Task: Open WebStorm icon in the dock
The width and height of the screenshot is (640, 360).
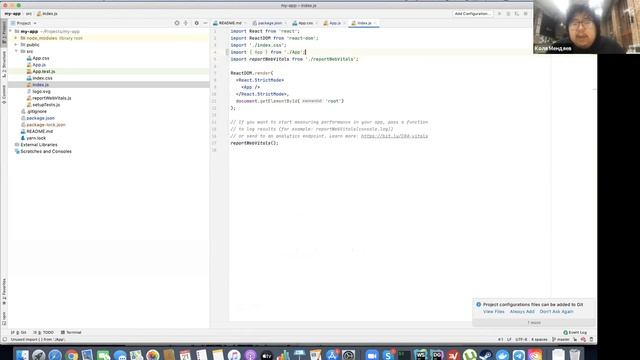Action: (x=420, y=355)
